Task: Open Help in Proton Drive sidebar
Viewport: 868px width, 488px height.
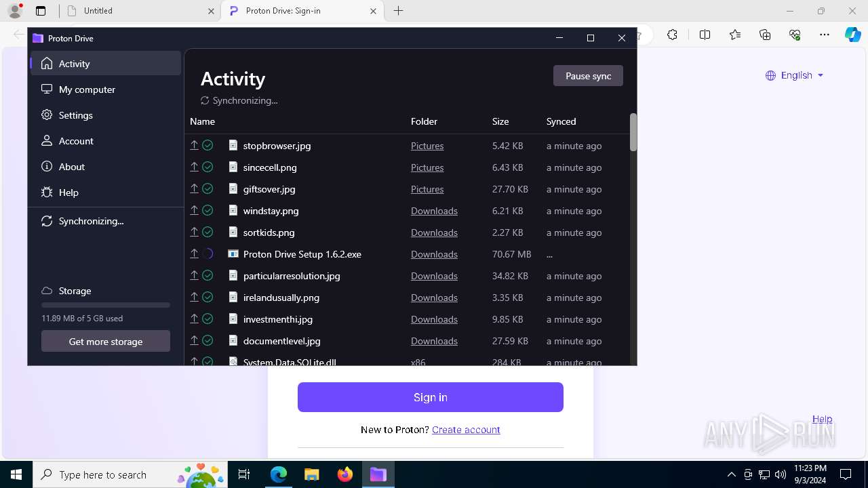Action: click(105, 192)
